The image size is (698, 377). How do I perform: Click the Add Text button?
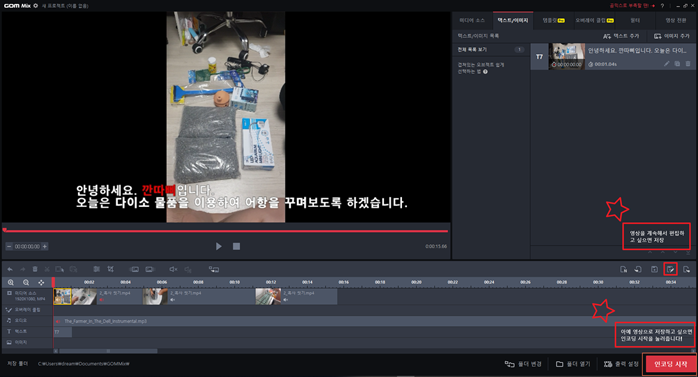pyautogui.click(x=621, y=36)
